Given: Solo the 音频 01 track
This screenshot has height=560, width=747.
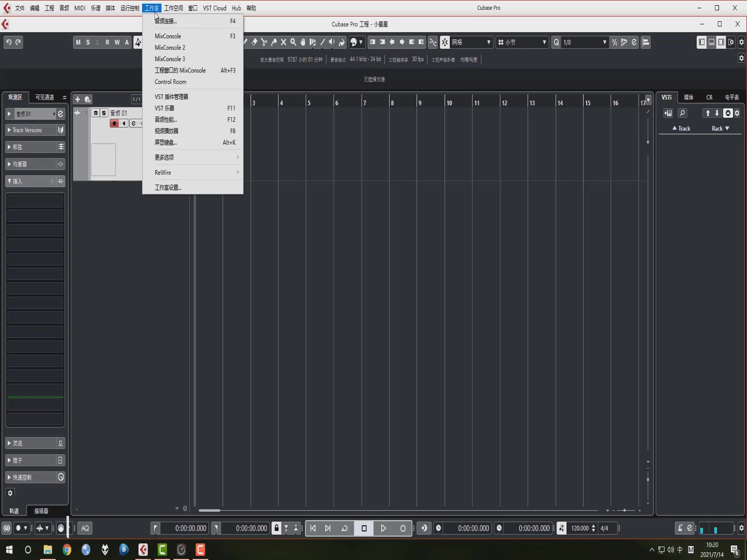Looking at the screenshot, I should pyautogui.click(x=104, y=113).
